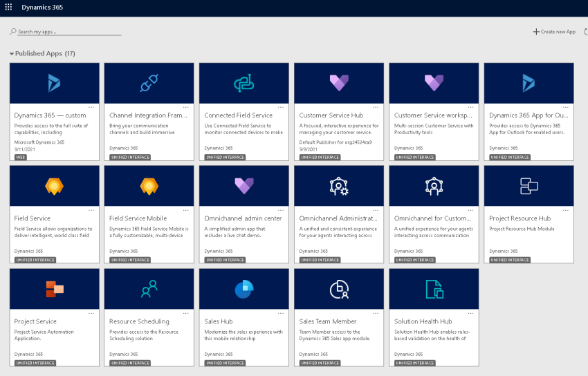
Task: Open the Resource Scheduling people icon
Action: click(149, 289)
